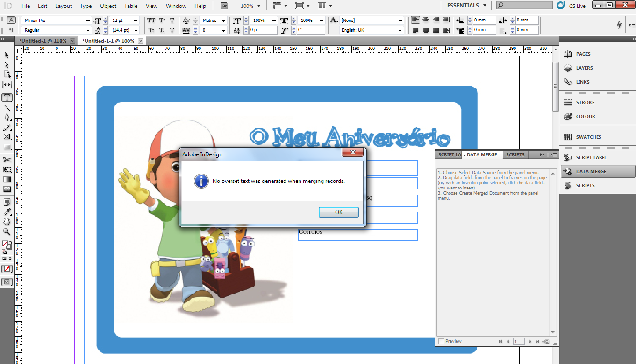Toggle underline formatting in the control bar
This screenshot has height=364, width=636.
point(172,21)
